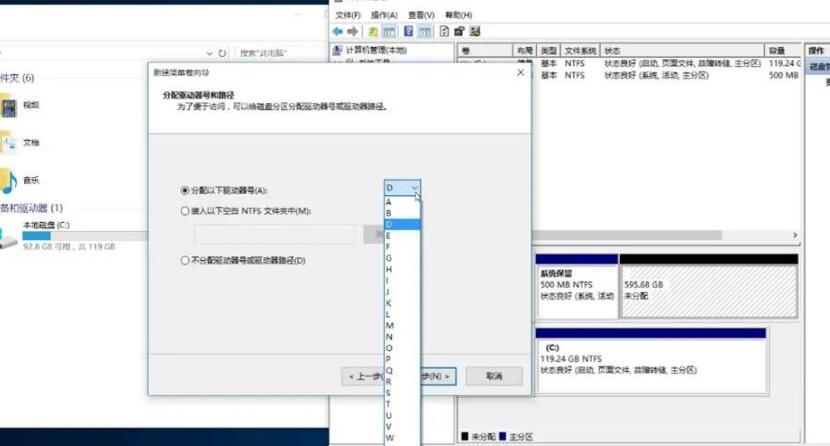830x446 pixels.
Task: Select the 不分配驱动器号或驱动器路径 radio button
Action: point(185,260)
